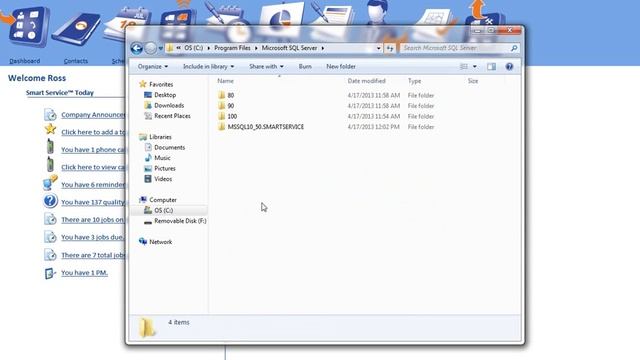Viewport: 640px width, 360px height.
Task: Change view with the view icon
Action: point(464,67)
